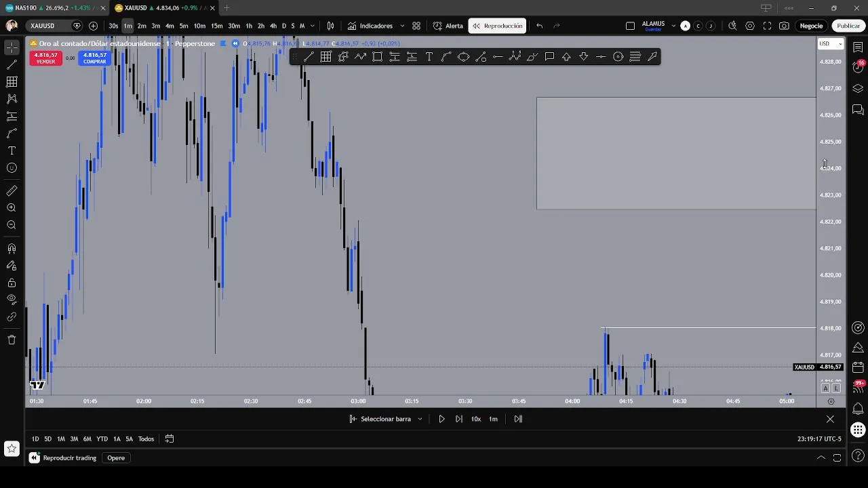Screen dimensions: 868x488
Task: Click the Opere button in trading panel
Action: pyautogui.click(x=116, y=458)
